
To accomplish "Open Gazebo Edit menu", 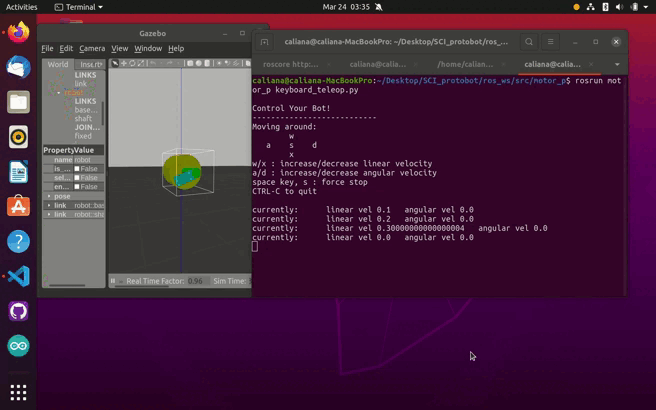I will pyautogui.click(x=66, y=49).
